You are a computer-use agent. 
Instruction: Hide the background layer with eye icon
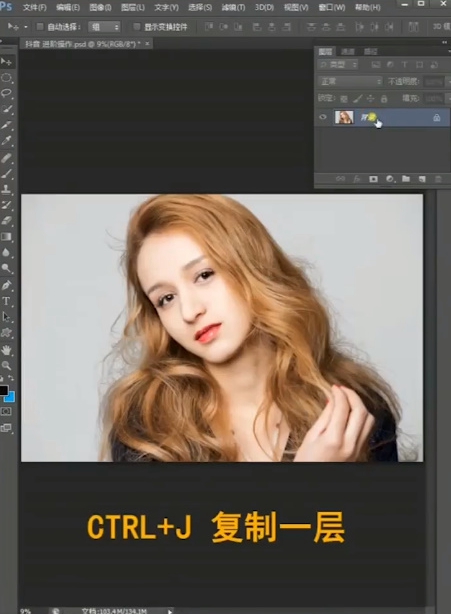[x=323, y=117]
